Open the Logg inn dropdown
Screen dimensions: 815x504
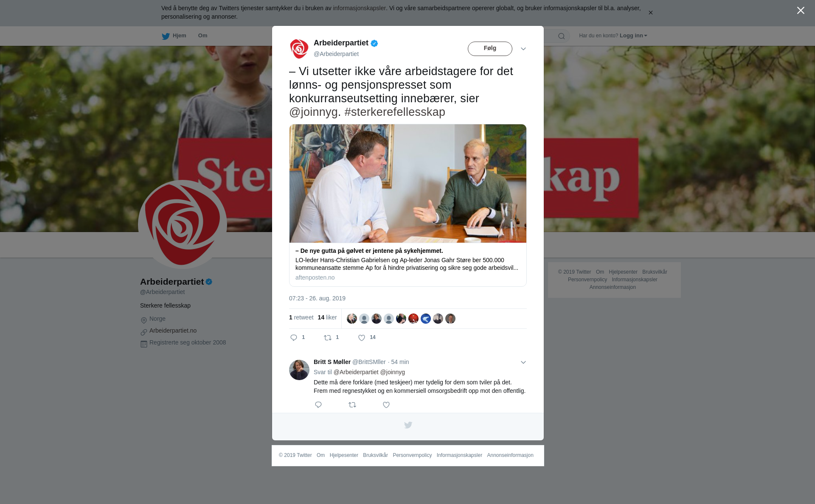[633, 36]
